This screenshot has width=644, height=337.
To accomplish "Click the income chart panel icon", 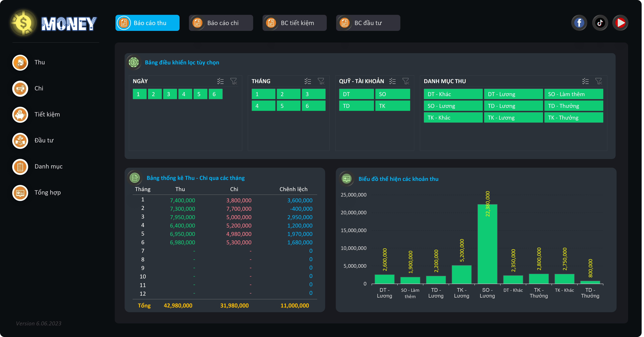I will [x=347, y=179].
